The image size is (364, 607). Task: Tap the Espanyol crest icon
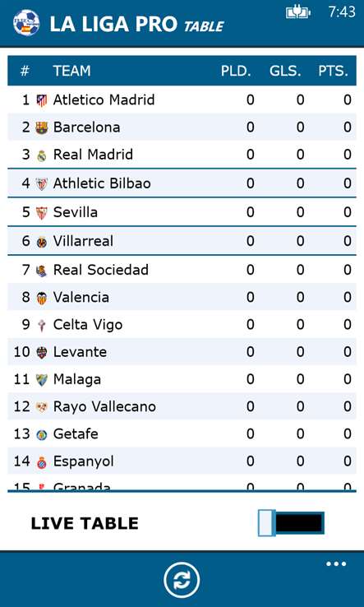coord(41,462)
